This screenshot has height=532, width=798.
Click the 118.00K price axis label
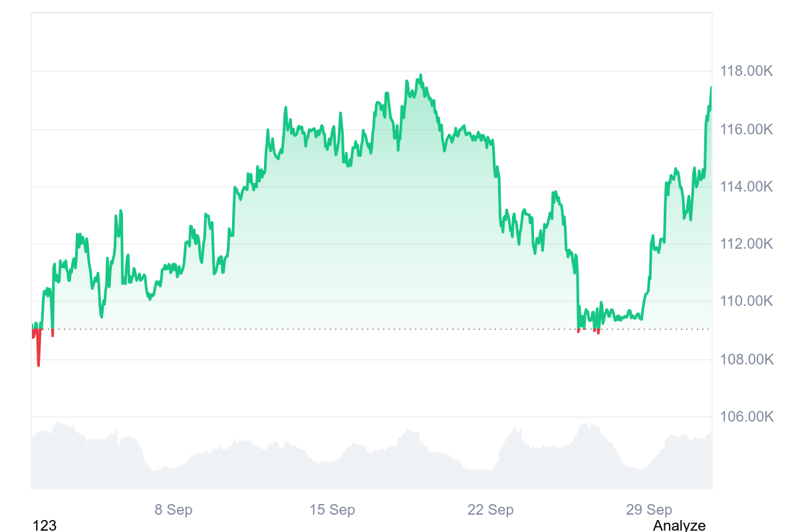point(746,71)
